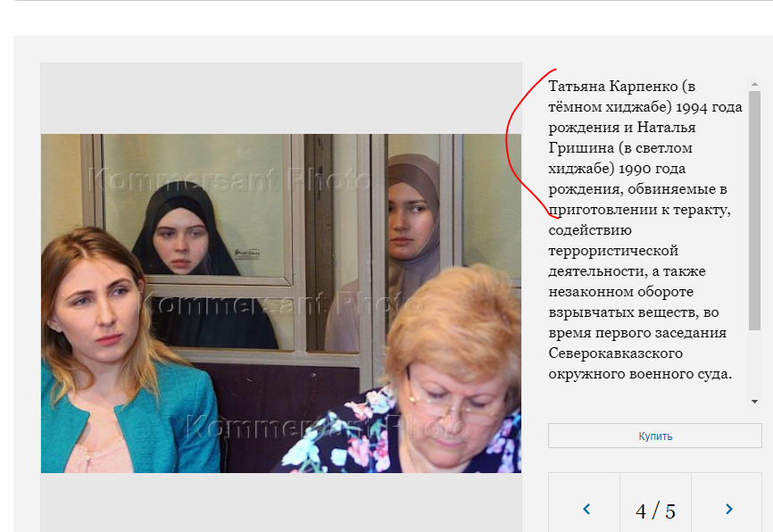773x532 pixels.
Task: Click the gray band above the photo
Action: 281,98
